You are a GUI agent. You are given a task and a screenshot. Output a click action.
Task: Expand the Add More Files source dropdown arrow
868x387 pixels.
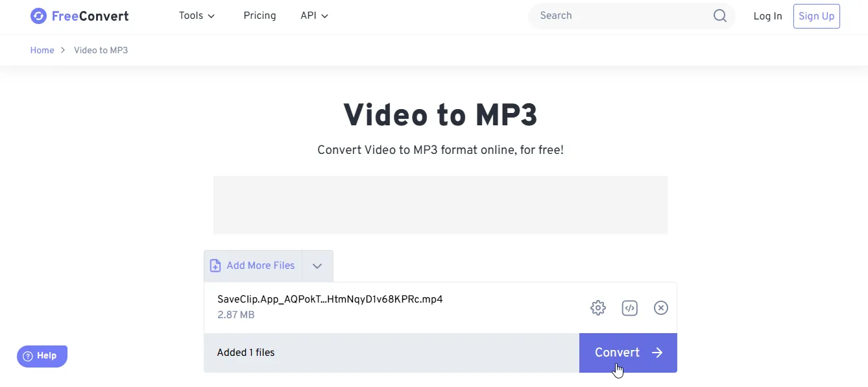317,266
